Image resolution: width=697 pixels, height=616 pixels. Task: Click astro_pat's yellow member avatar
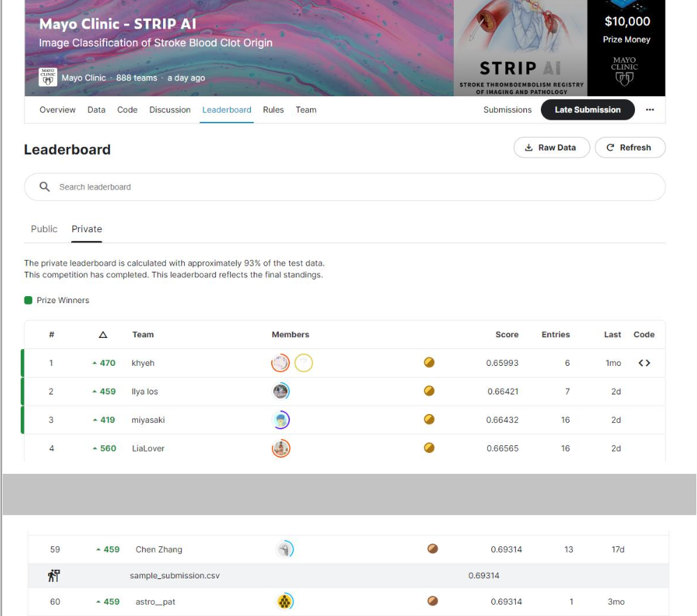click(284, 601)
